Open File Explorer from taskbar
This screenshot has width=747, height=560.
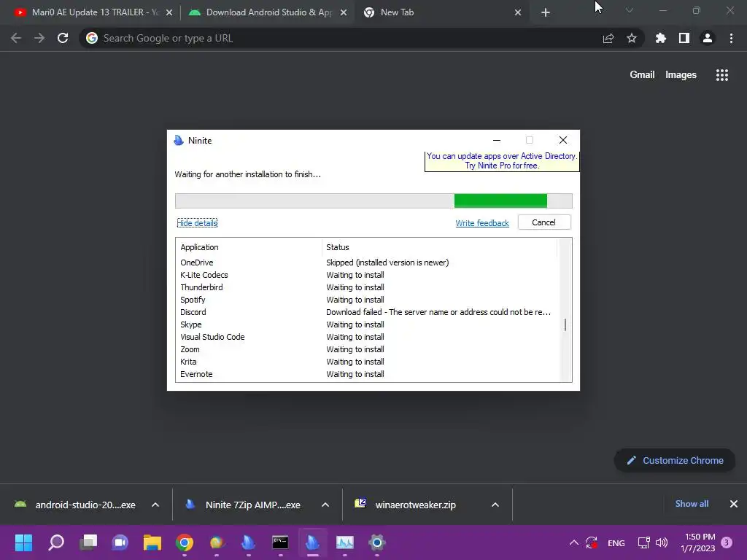coord(152,542)
